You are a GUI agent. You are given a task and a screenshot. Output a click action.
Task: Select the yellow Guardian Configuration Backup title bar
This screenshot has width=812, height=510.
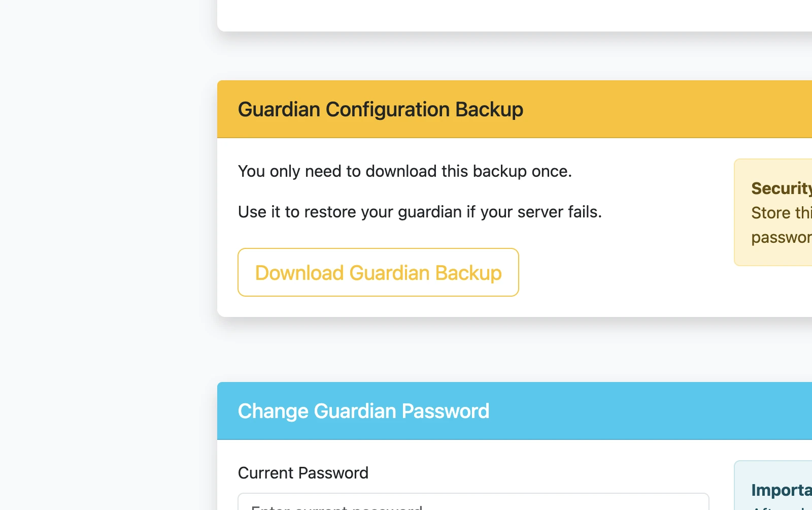(507, 109)
